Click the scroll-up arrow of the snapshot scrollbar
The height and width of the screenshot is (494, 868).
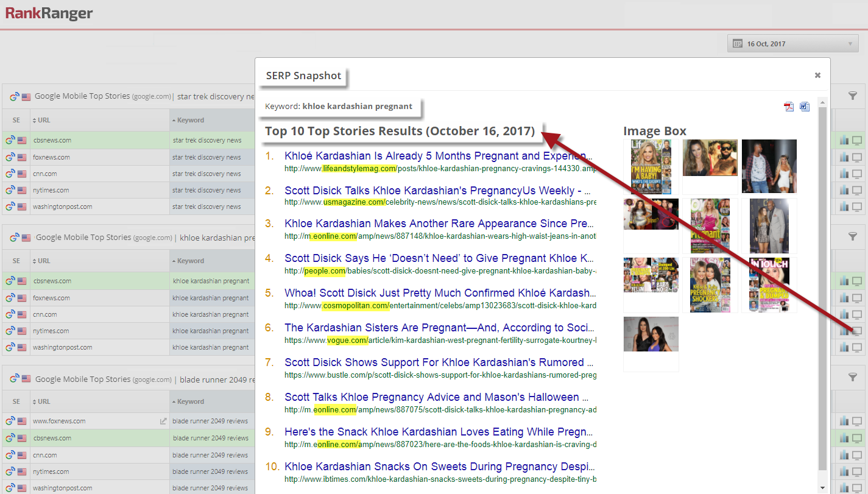pyautogui.click(x=822, y=101)
